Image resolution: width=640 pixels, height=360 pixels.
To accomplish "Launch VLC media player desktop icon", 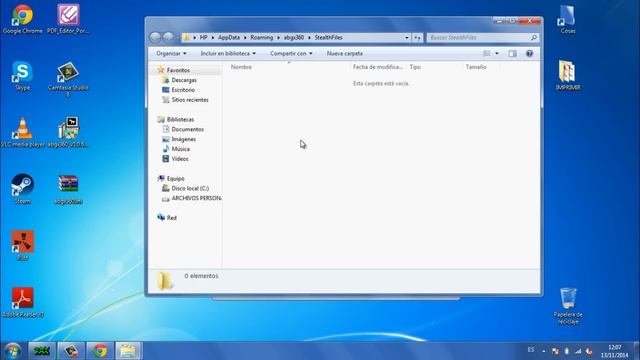I will coord(22,132).
